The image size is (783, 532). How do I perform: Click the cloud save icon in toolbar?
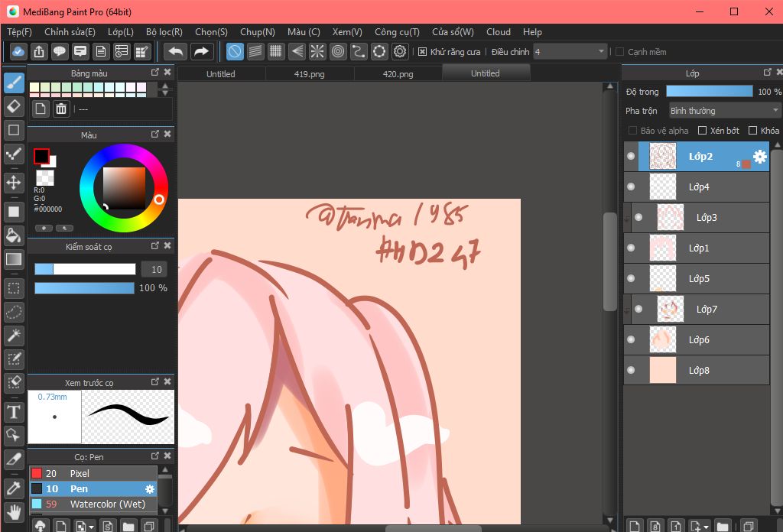pyautogui.click(x=18, y=51)
